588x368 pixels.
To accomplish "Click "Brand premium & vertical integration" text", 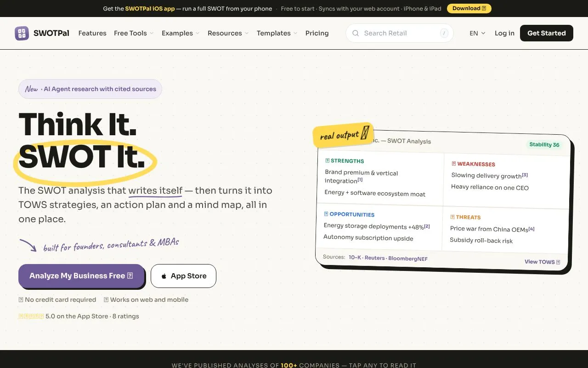I will pos(362,177).
